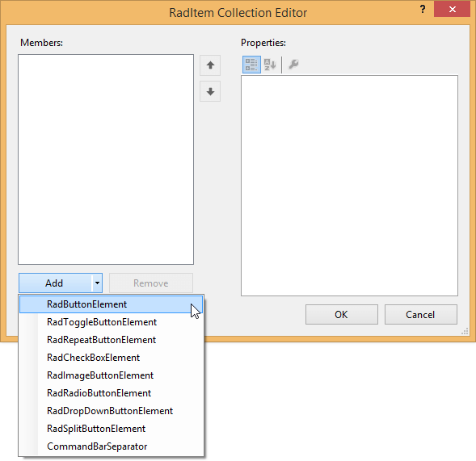Viewport: 476px width, 461px height.
Task: Choose RadButtonElement from the Add menu
Action: click(111, 304)
